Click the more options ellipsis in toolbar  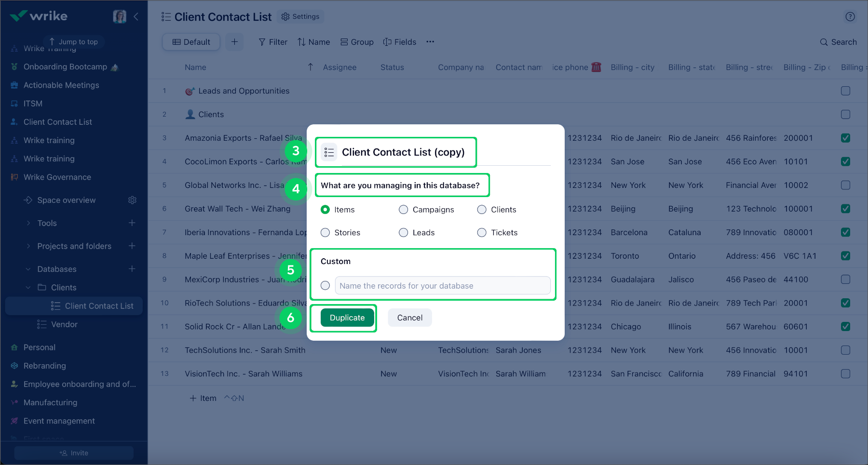click(430, 42)
